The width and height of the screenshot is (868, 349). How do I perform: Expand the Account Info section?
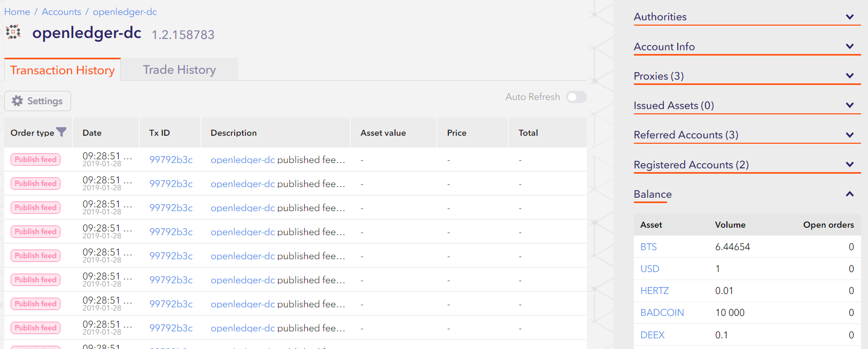[747, 47]
